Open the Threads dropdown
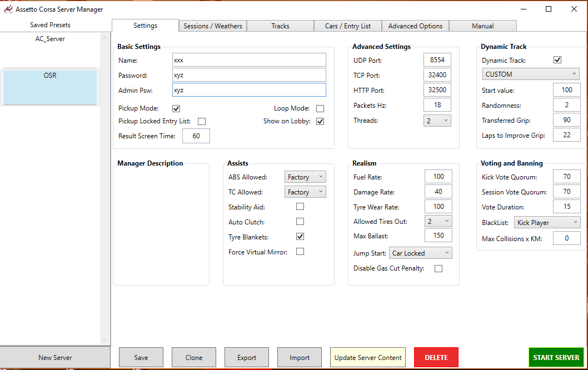Screen dimensions: 588x370 click(x=437, y=121)
